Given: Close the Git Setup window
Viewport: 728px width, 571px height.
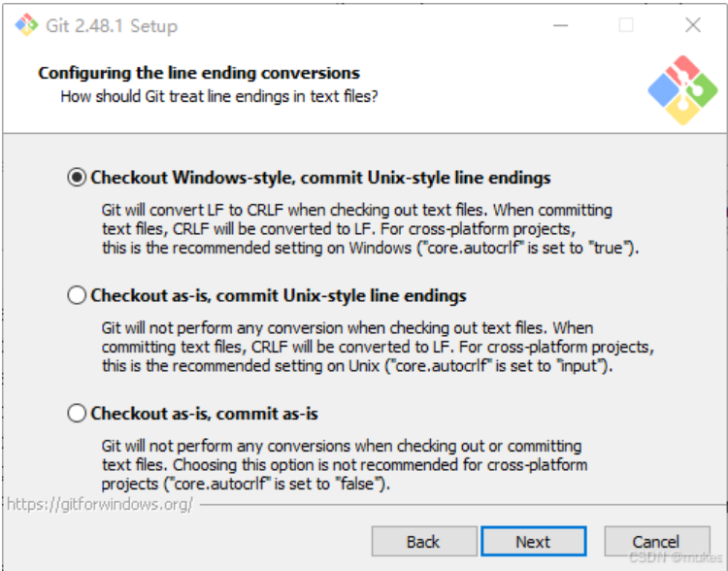Looking at the screenshot, I should pos(692,25).
